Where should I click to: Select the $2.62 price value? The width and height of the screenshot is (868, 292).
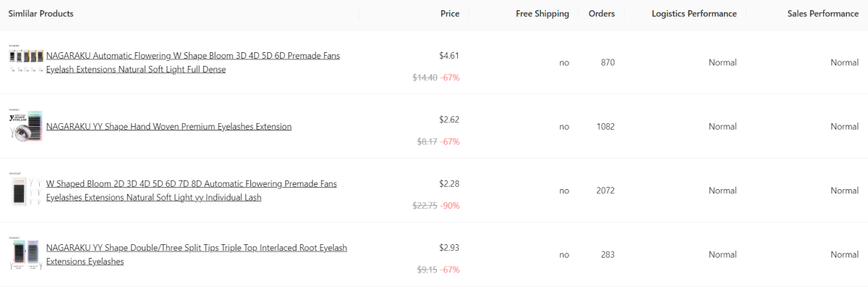(449, 120)
